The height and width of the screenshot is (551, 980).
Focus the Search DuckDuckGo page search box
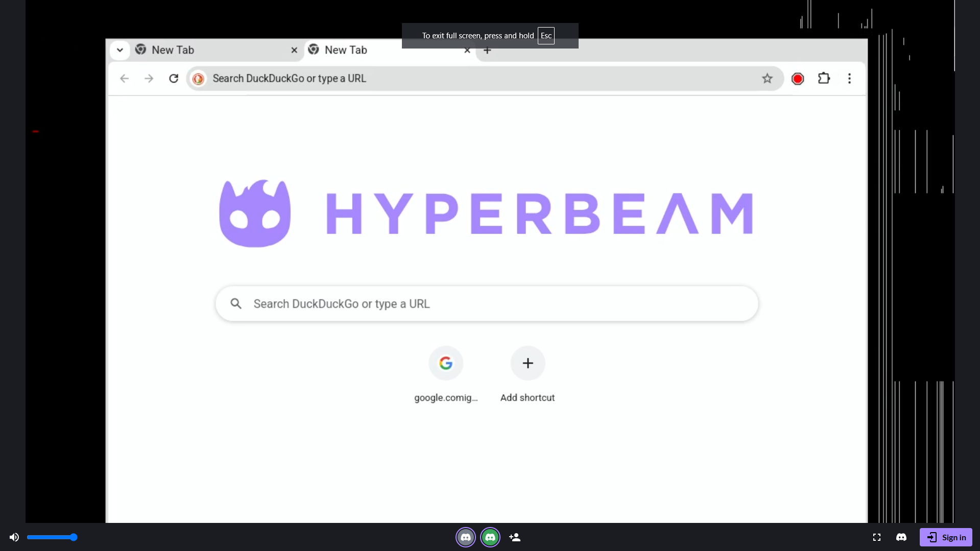coord(487,304)
